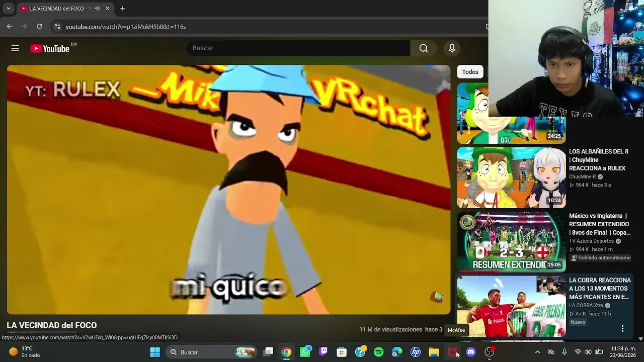Launch Spotify from the taskbar

click(379, 352)
